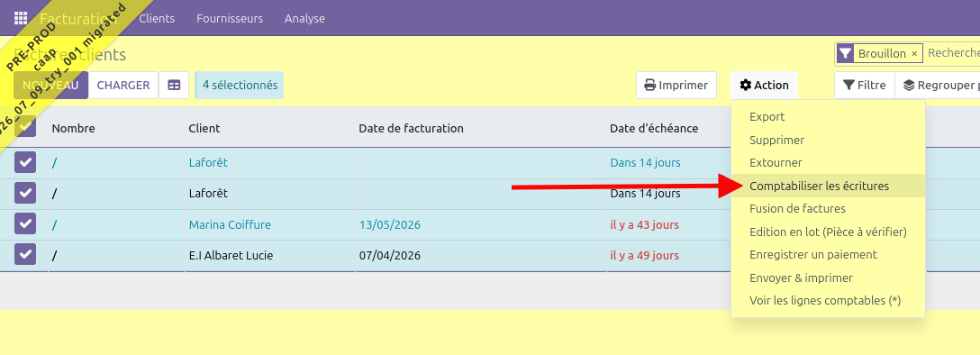
Task: Remove the Brouillon filter tag
Action: coord(914,54)
